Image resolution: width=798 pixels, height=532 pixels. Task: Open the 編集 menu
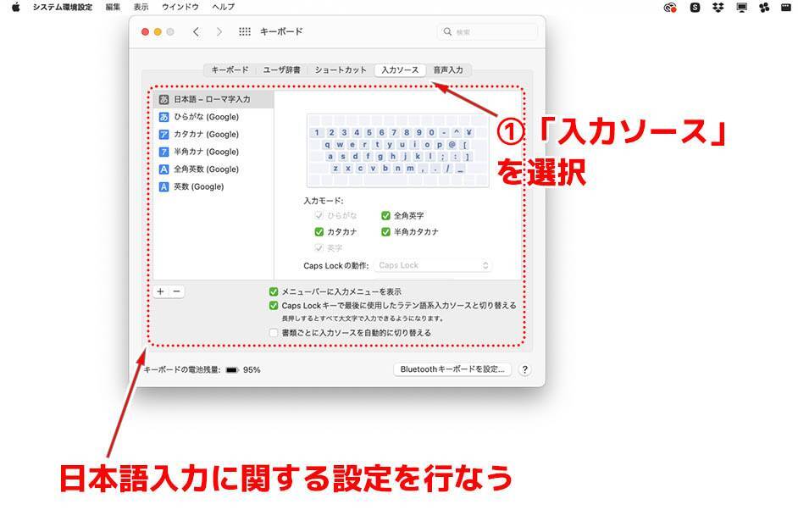tap(113, 7)
